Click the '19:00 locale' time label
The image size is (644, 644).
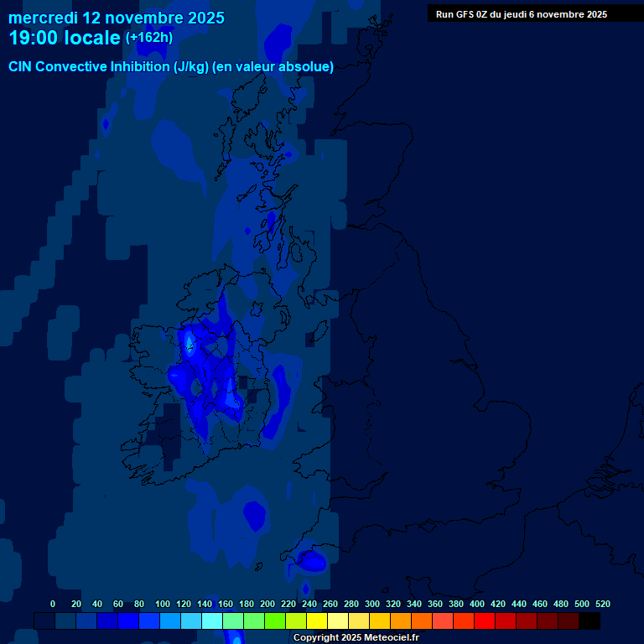pos(64,38)
